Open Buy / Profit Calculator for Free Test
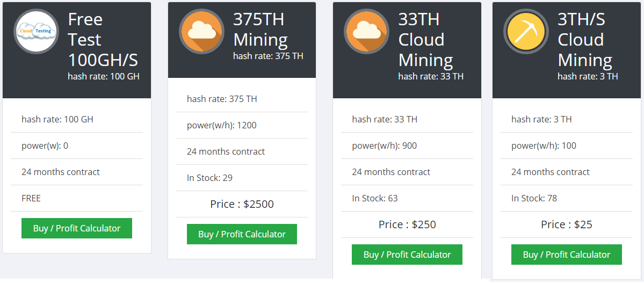 pyautogui.click(x=77, y=228)
